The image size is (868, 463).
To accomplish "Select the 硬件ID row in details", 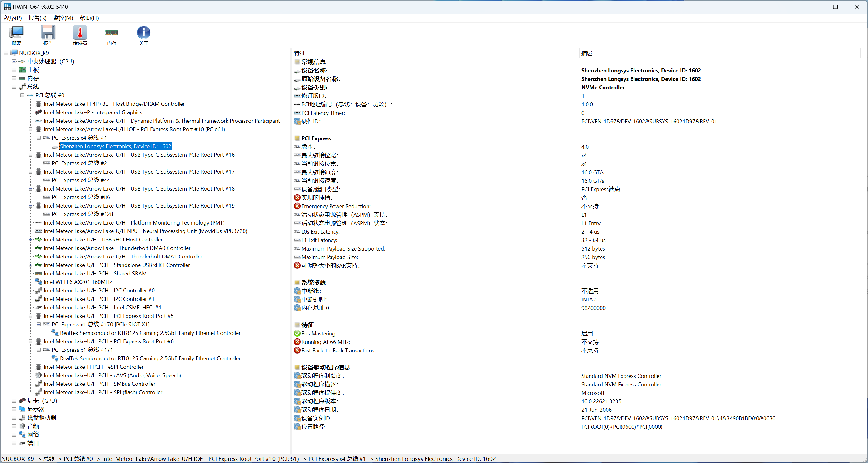I will click(x=311, y=121).
